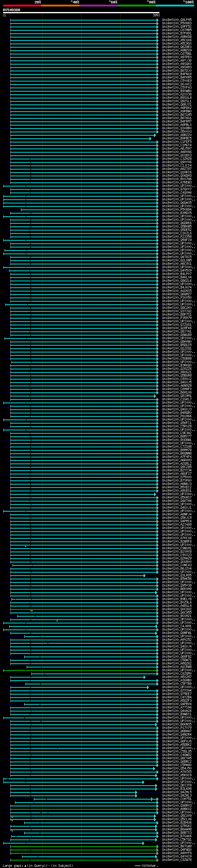Select the UniRef100_Q8I9M1 label
Image resolution: width=197 pixels, height=868 pixels.
(x=177, y=396)
